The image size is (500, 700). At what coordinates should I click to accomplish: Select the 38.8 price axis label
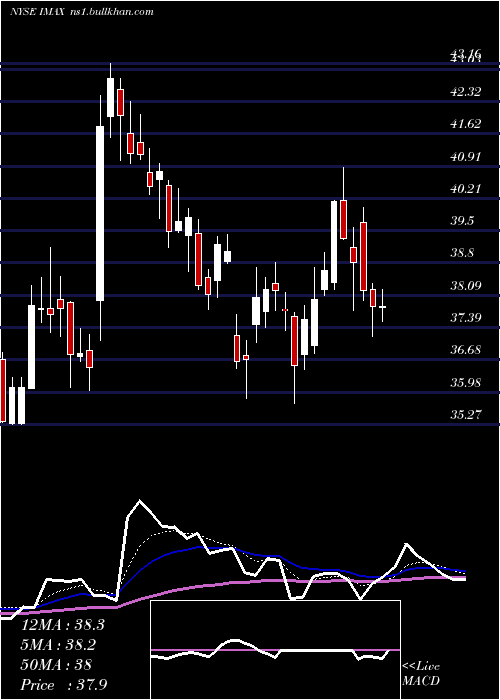(x=462, y=253)
